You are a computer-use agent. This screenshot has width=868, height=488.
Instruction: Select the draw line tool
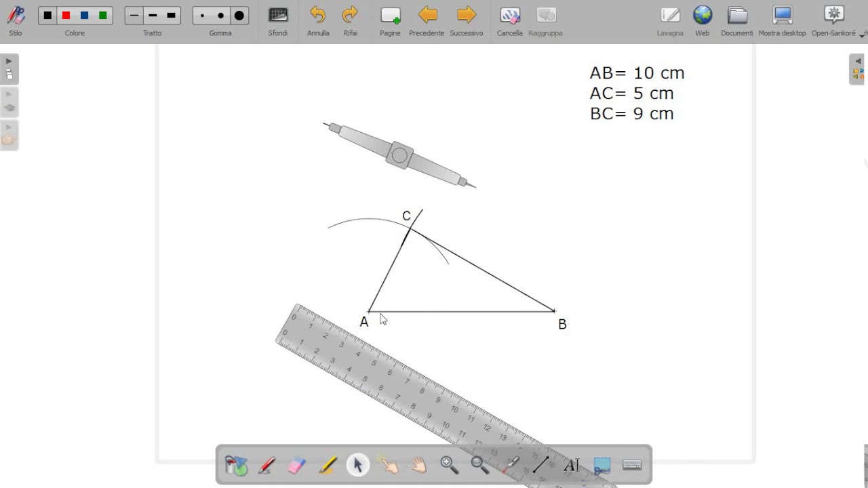coord(540,465)
